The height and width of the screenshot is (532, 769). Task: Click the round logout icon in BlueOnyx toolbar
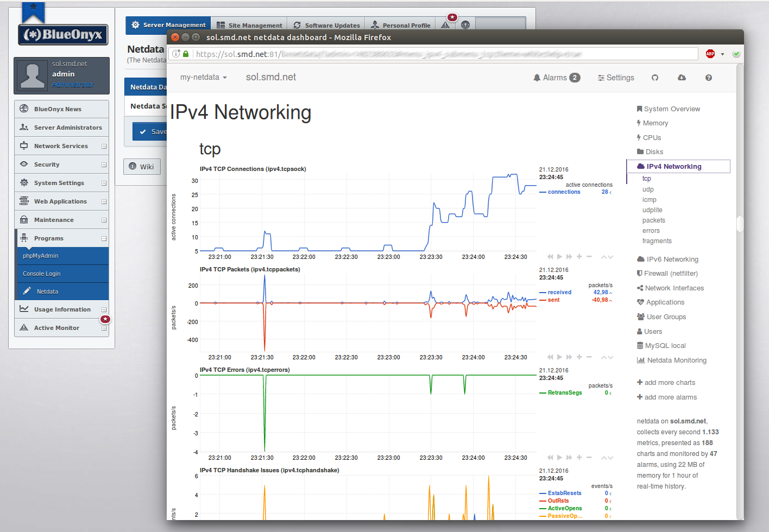(x=465, y=25)
